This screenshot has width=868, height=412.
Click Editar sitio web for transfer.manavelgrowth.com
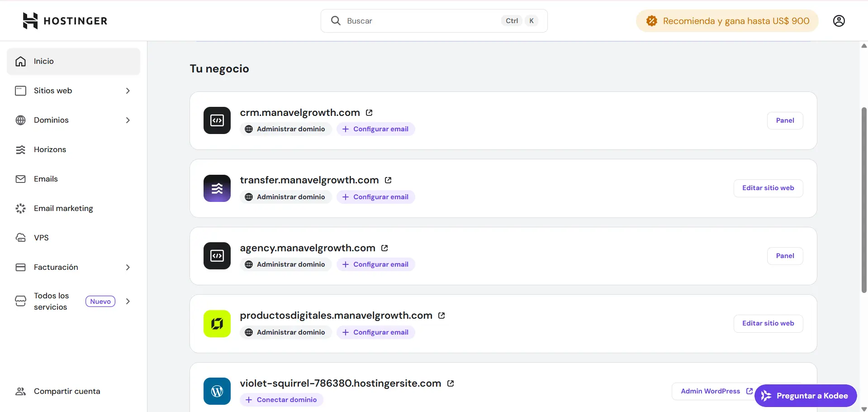pyautogui.click(x=768, y=188)
